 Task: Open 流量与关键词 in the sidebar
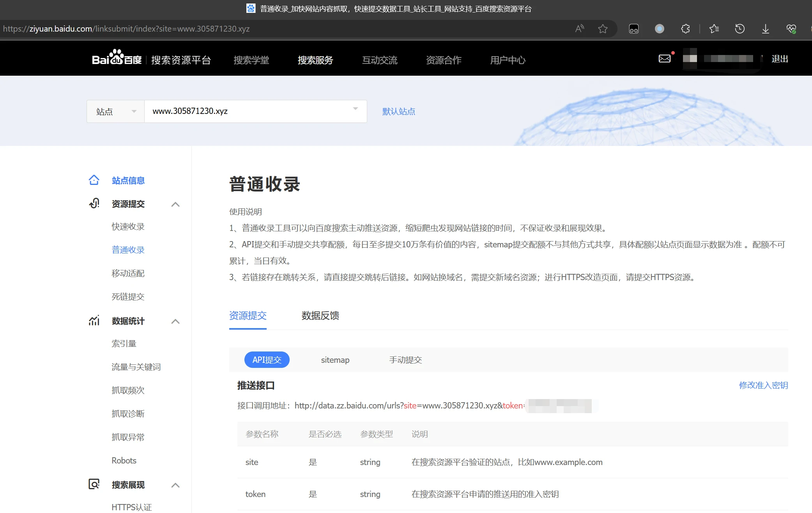coord(136,367)
